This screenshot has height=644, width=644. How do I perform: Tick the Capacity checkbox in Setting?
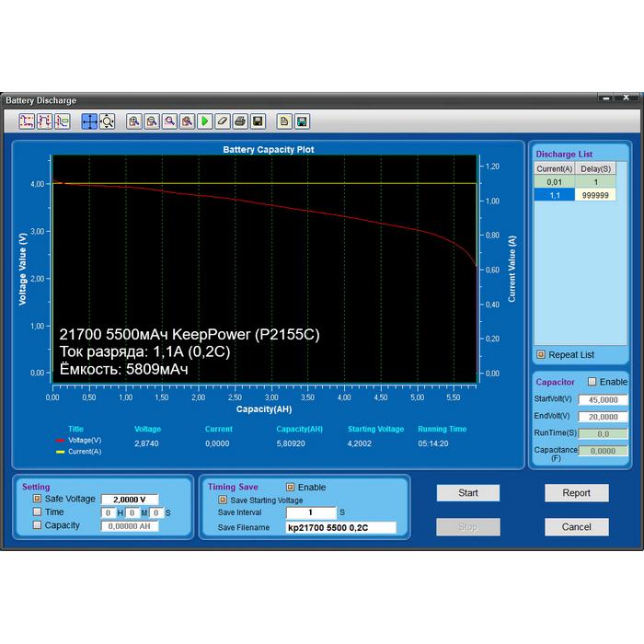(37, 525)
